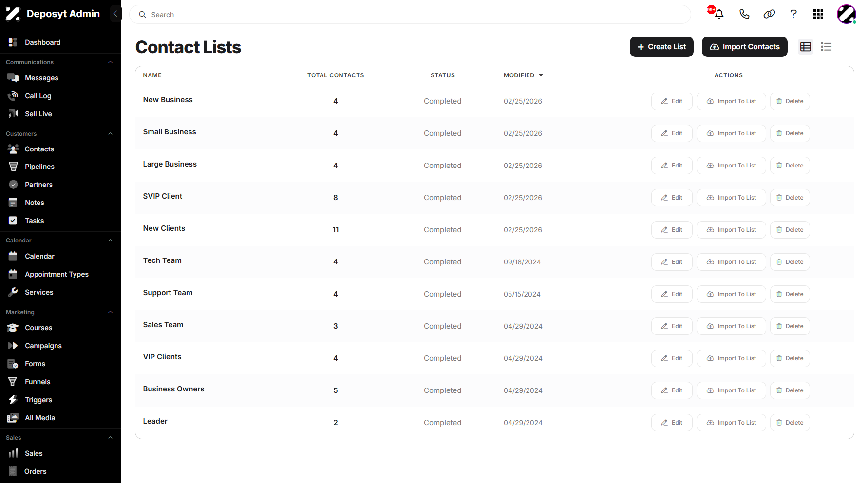Sort by the Name column header
Screen dimensions: 868x483
point(152,75)
